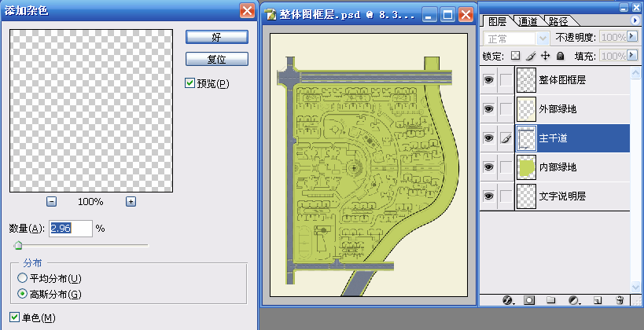Toggle the 单色 monochromatic checkbox

click(15, 317)
